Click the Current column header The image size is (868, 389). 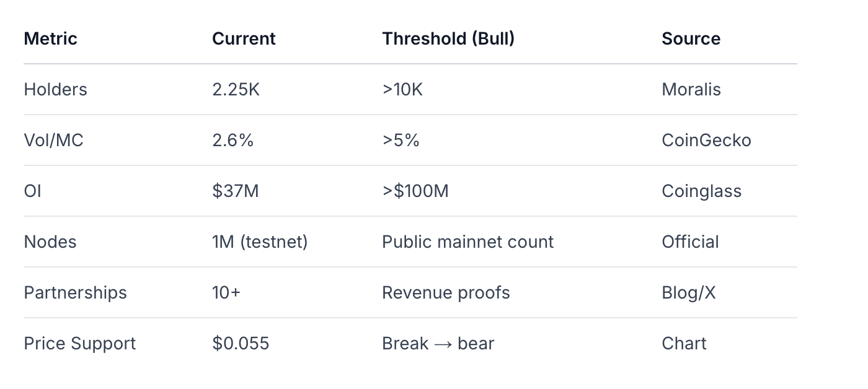(244, 38)
